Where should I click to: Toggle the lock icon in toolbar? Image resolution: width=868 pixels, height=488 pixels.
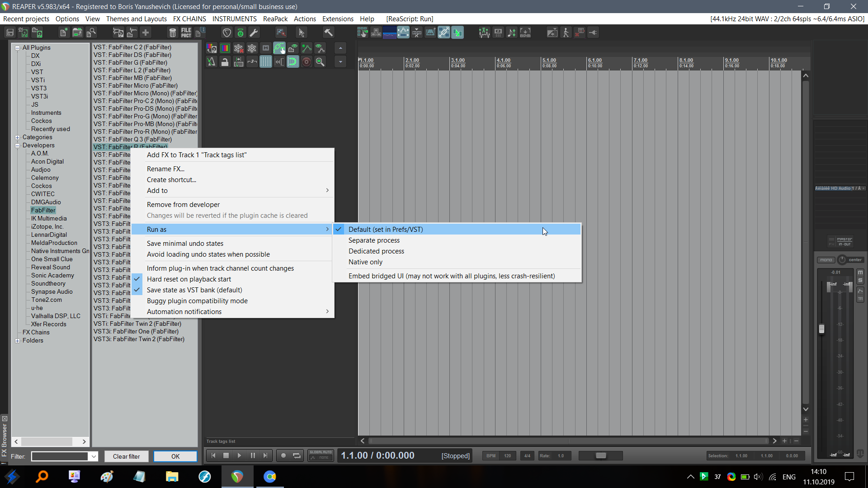coord(225,62)
